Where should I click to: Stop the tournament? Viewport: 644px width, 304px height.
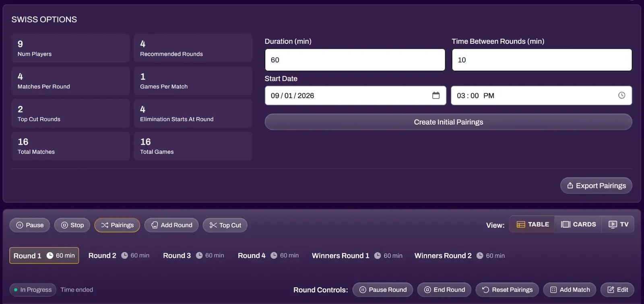72,225
